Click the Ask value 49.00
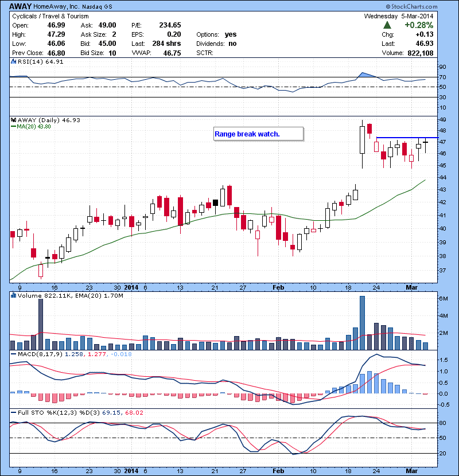 (x=107, y=25)
